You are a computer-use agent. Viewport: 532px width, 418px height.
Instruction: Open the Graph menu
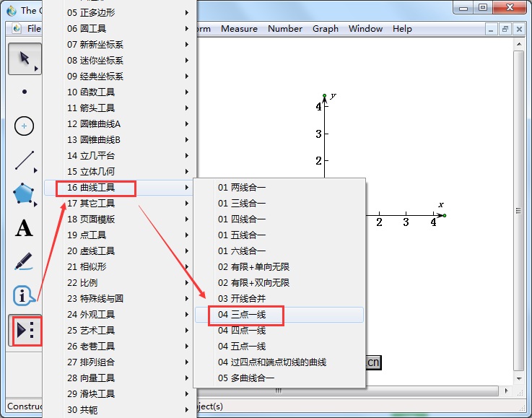tap(326, 29)
